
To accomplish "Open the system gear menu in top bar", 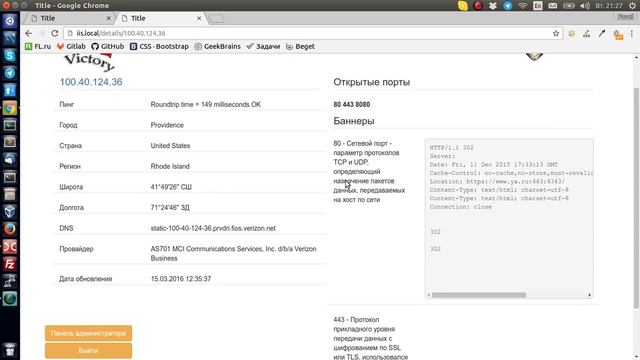I will point(632,6).
